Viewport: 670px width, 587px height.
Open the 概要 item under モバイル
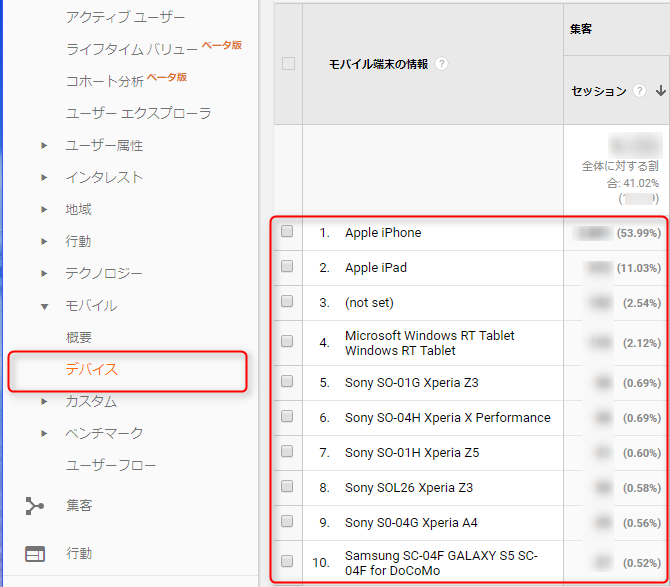(x=79, y=338)
